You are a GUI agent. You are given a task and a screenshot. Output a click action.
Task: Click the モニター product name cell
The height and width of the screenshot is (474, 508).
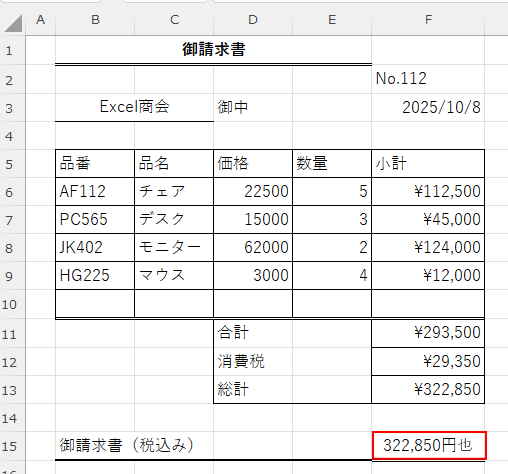pos(174,248)
